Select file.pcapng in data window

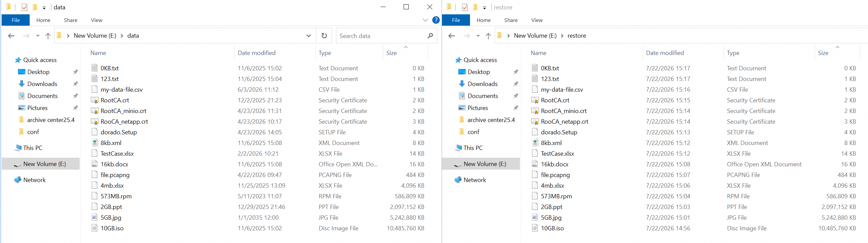coord(115,175)
